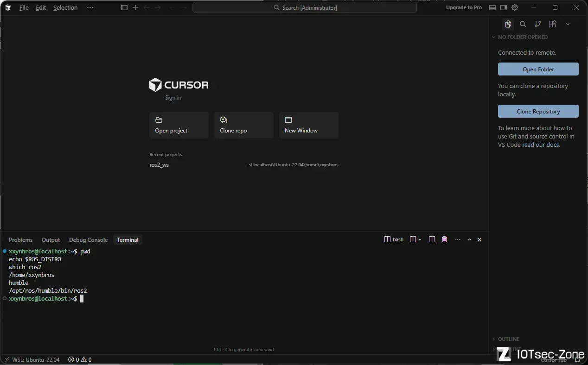Click the bash terminal label
This screenshot has width=588, height=365.
point(394,239)
